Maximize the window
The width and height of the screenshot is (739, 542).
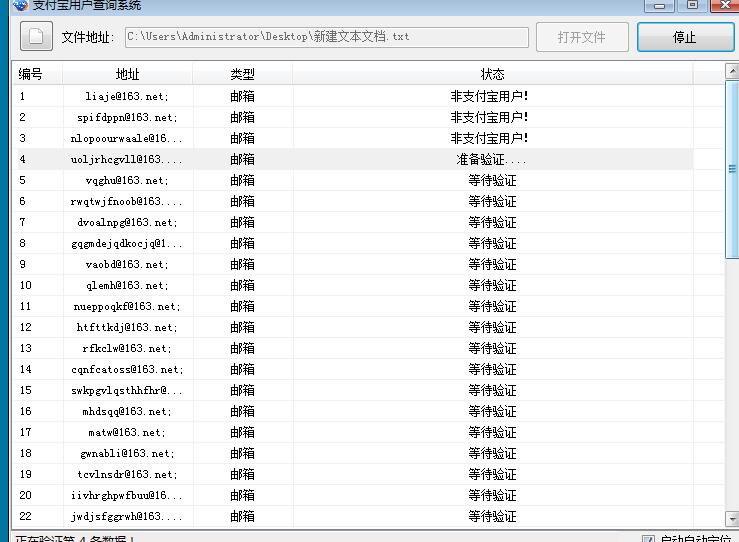pos(692,5)
